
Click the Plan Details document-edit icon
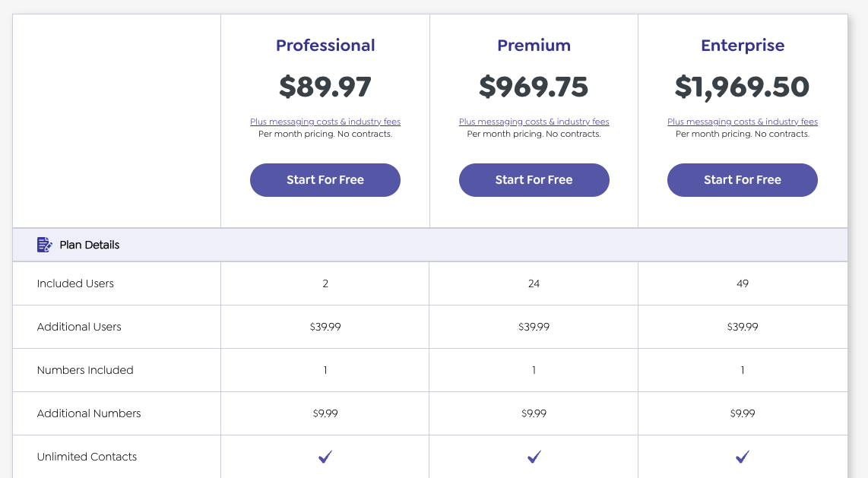(44, 244)
